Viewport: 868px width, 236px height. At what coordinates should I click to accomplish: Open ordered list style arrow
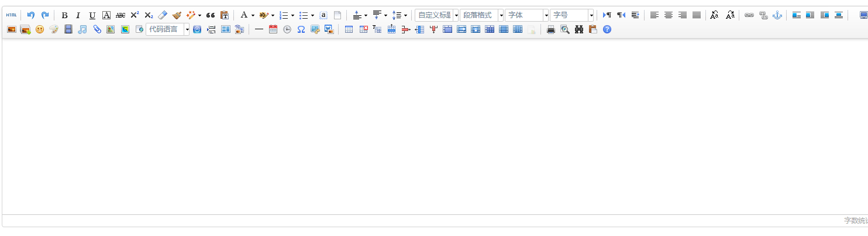[x=292, y=15]
